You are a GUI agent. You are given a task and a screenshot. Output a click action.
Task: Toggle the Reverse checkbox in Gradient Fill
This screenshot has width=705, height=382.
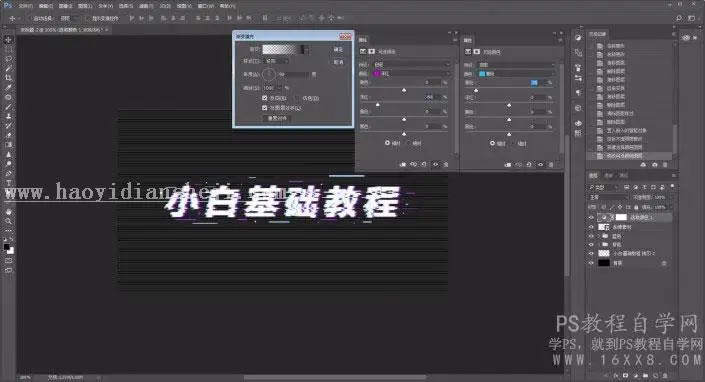[x=265, y=98]
